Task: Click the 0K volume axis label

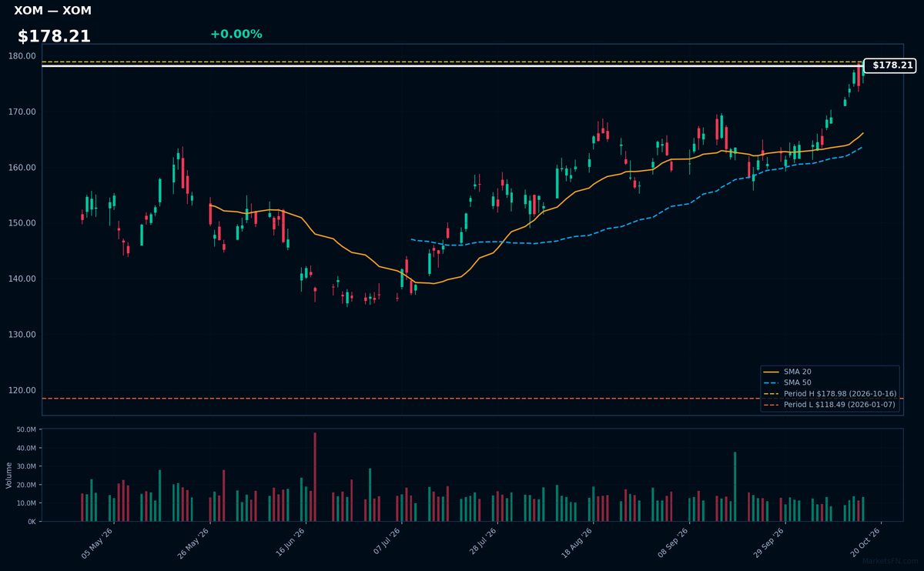Action: coord(32,522)
